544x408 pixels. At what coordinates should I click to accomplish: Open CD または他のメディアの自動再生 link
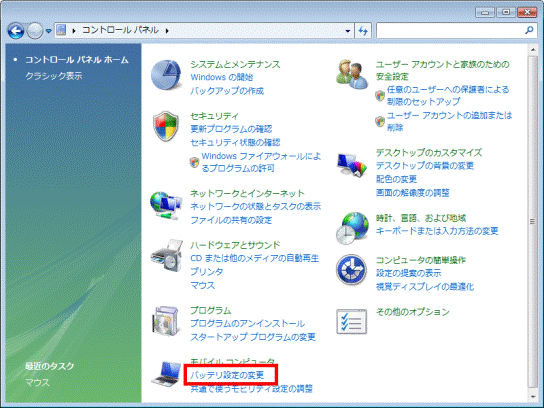pyautogui.click(x=255, y=258)
